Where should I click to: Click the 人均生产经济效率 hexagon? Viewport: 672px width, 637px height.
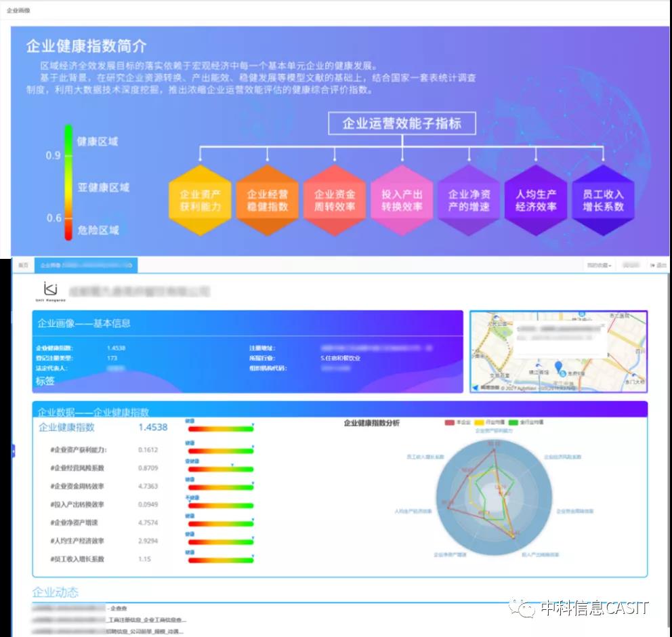(x=536, y=200)
